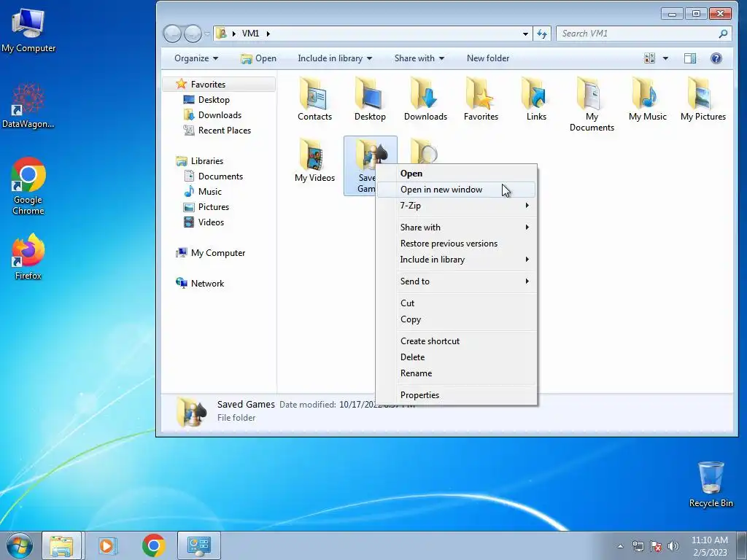The width and height of the screenshot is (747, 560).
Task: Open My Computer in navigation pane
Action: (217, 253)
